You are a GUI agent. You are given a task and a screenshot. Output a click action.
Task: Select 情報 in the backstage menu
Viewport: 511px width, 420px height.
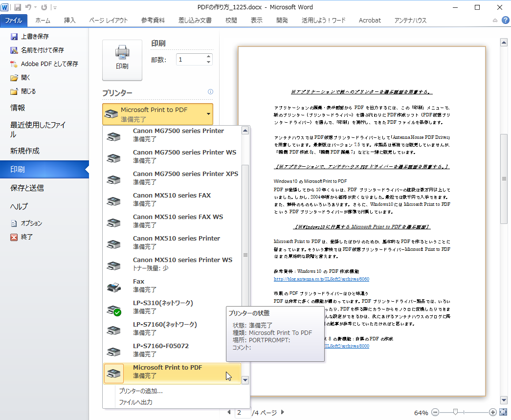[x=18, y=108]
